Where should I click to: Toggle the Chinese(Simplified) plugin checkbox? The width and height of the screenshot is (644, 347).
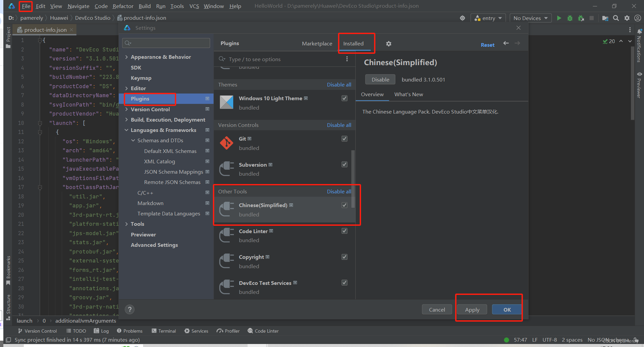[x=345, y=205]
